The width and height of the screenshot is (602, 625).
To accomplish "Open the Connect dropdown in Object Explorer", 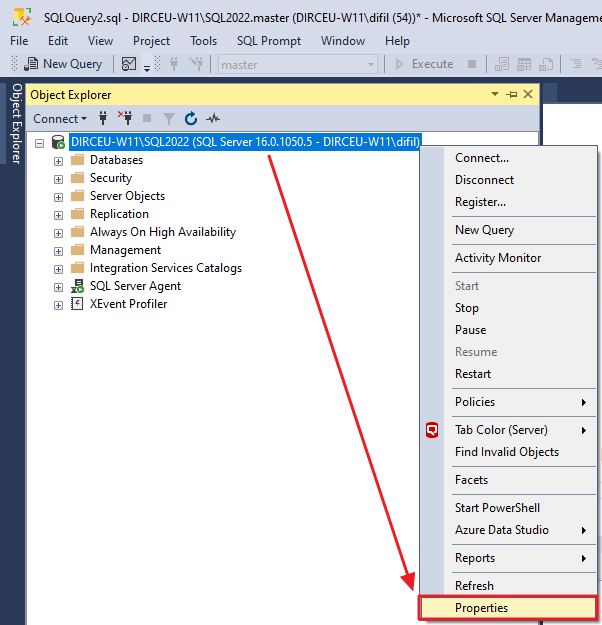I will [x=60, y=119].
